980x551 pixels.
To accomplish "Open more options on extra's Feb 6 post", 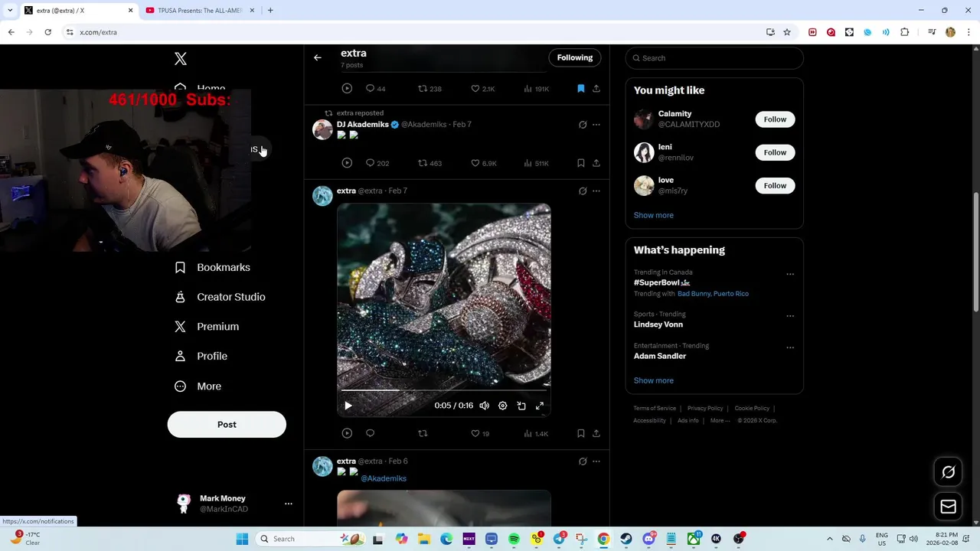I will (x=596, y=461).
